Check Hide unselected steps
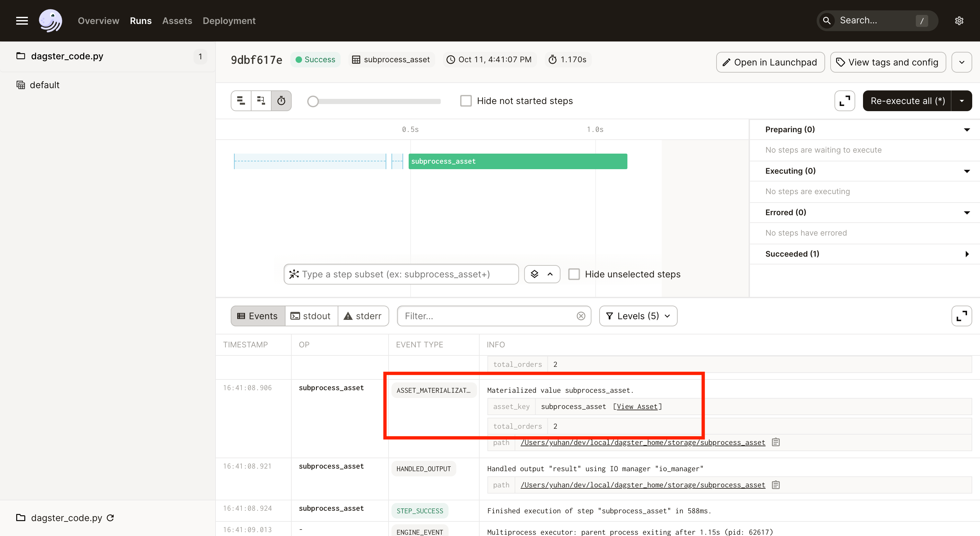This screenshot has width=980, height=536. point(574,274)
